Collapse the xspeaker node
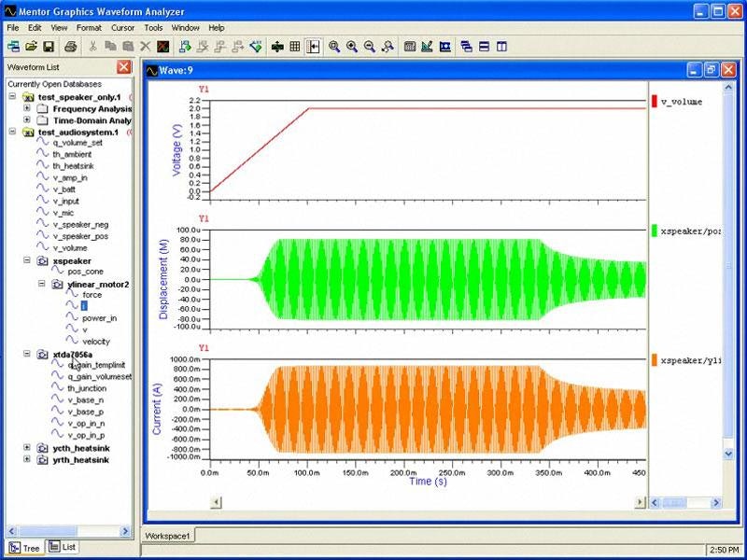Screen dimensions: 747x560 coord(27,260)
